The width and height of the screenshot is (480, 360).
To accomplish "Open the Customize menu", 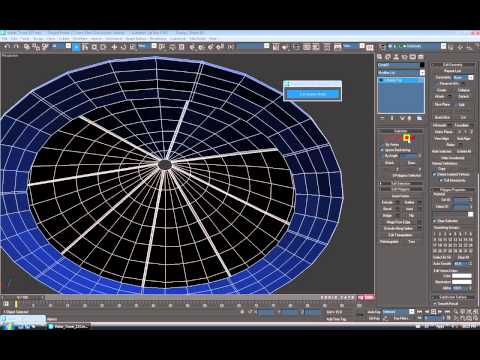I will (178, 39).
